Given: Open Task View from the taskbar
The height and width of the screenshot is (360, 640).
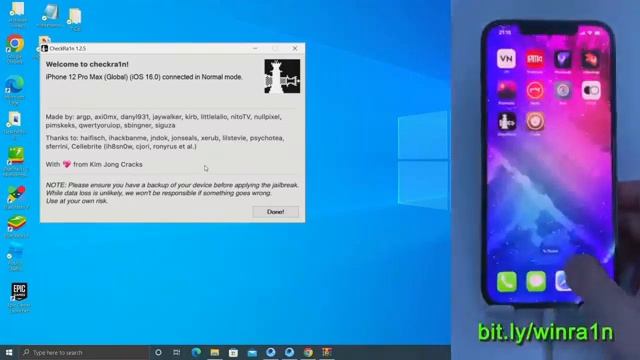Looking at the screenshot, I should [176, 352].
